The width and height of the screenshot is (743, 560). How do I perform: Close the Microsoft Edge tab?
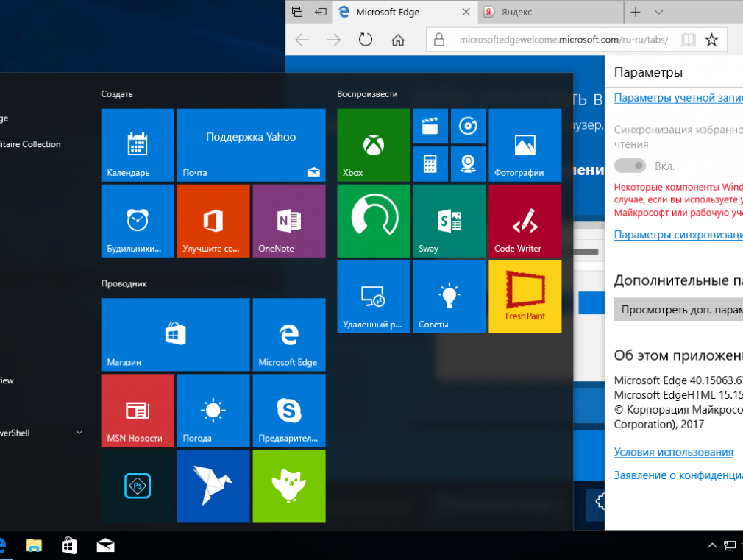point(466,12)
